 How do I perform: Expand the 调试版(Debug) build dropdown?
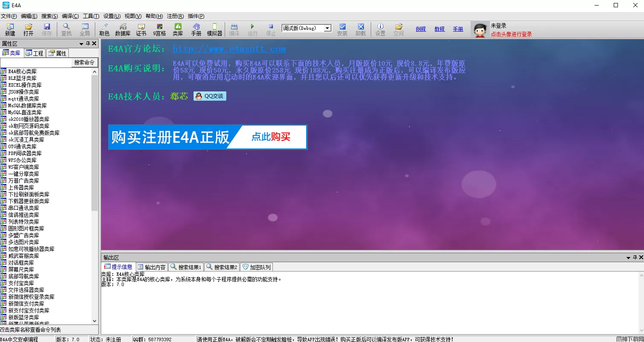[x=328, y=28]
